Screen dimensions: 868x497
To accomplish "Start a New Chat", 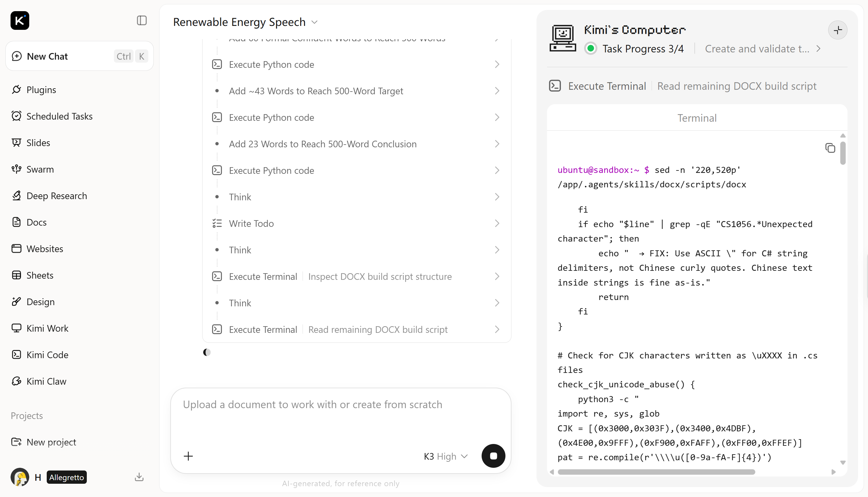I will coord(80,56).
